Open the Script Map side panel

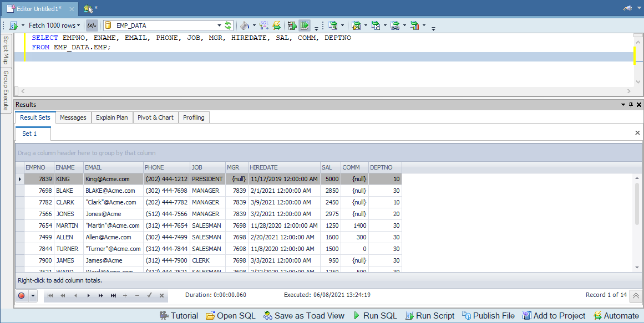point(6,50)
